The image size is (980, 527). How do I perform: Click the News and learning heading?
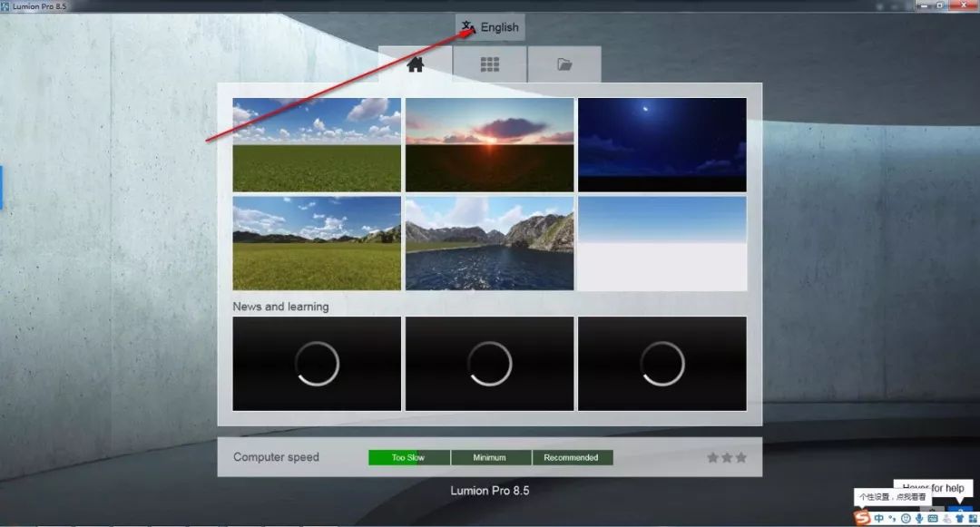pyautogui.click(x=280, y=307)
